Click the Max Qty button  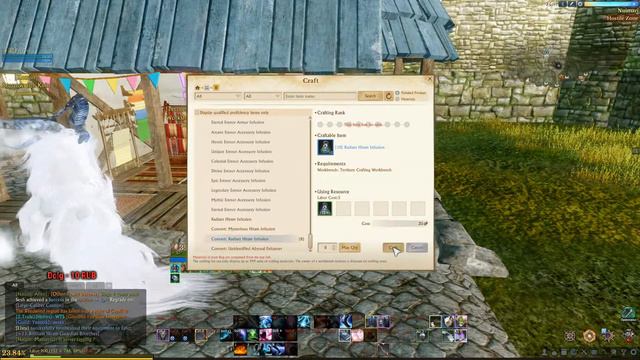[349, 247]
